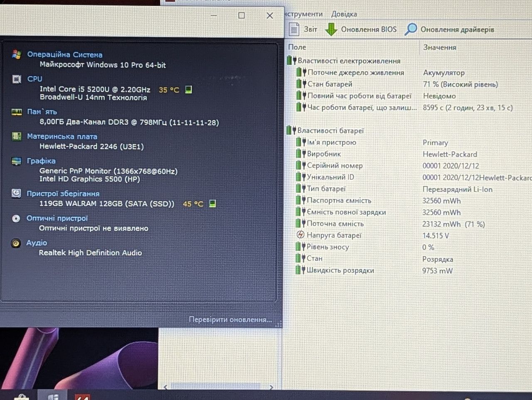This screenshot has height=400, width=532.
Task: Click the icon of Повний час роботи від батареї row
Action: [x=301, y=96]
